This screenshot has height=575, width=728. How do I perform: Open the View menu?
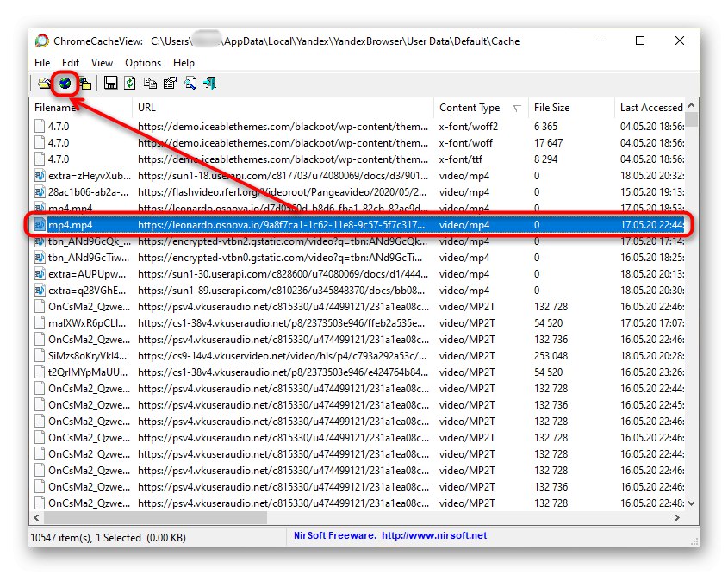(x=102, y=63)
